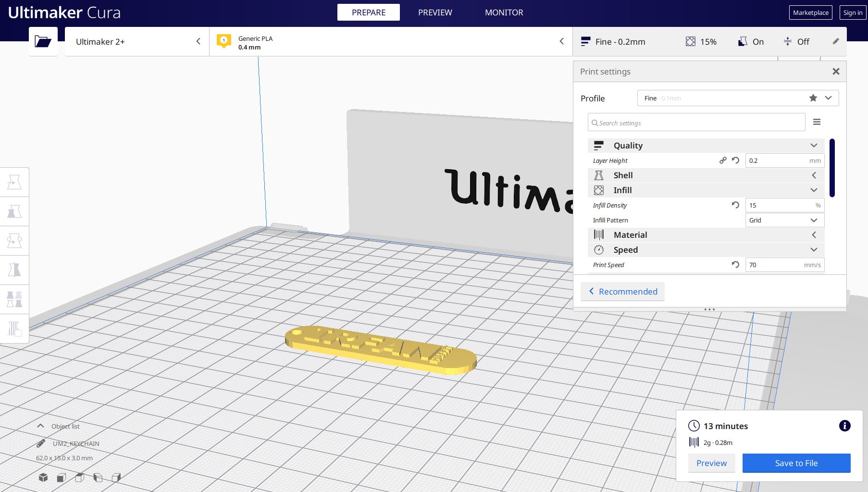Click the settings list vertical scrollbar
The width and height of the screenshot is (868, 492).
click(x=832, y=168)
